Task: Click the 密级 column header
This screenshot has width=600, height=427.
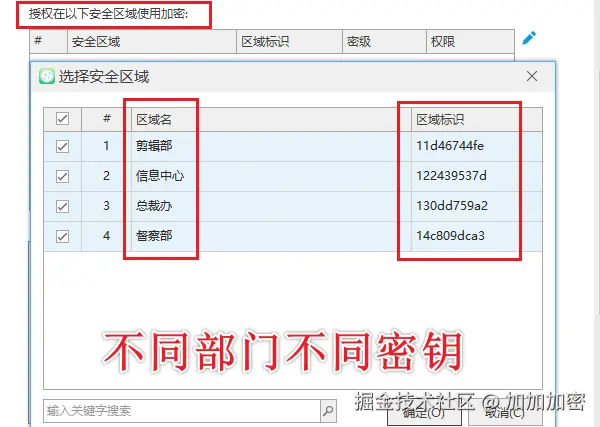Action: 384,41
